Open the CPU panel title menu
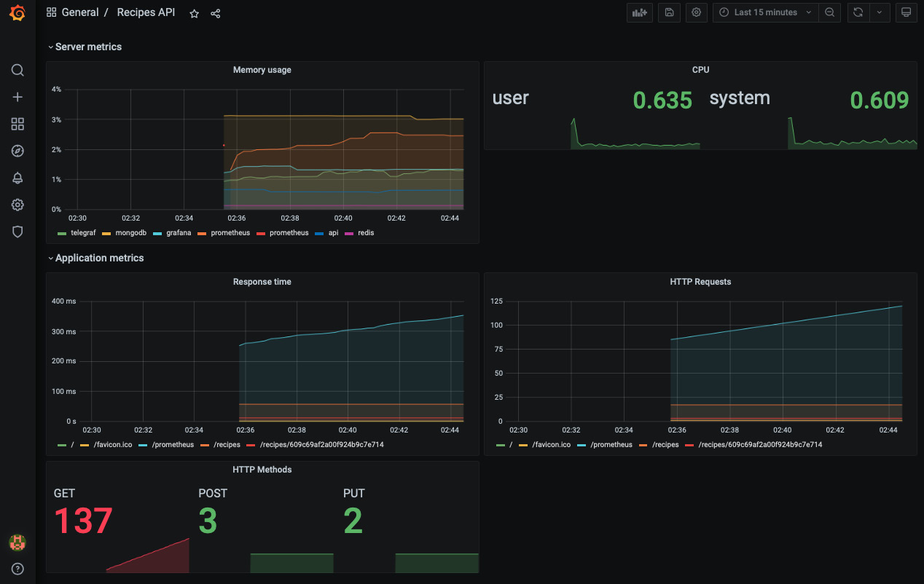 tap(700, 70)
